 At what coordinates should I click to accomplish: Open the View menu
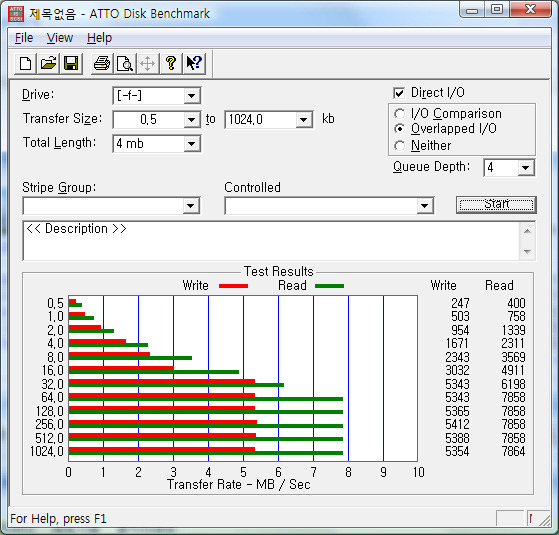click(x=60, y=38)
